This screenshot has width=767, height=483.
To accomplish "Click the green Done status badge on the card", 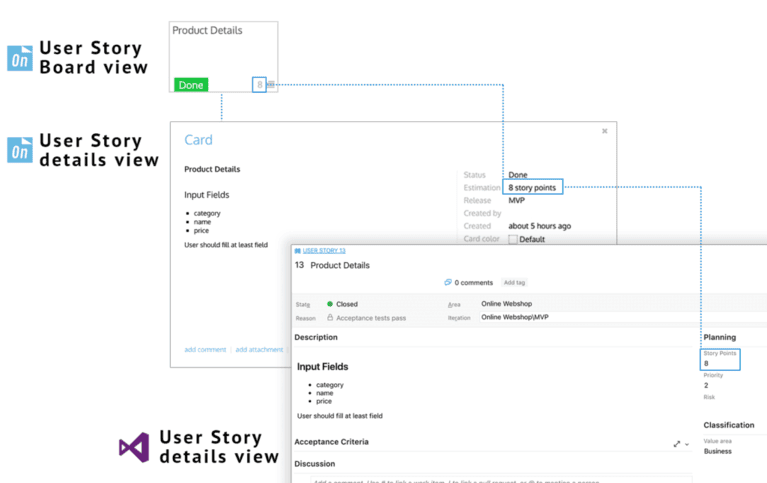I will [x=191, y=85].
